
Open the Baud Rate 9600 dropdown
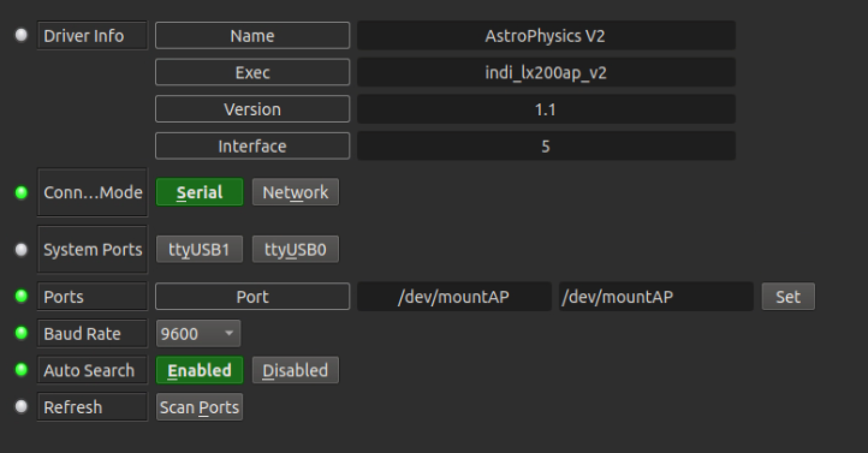198,333
